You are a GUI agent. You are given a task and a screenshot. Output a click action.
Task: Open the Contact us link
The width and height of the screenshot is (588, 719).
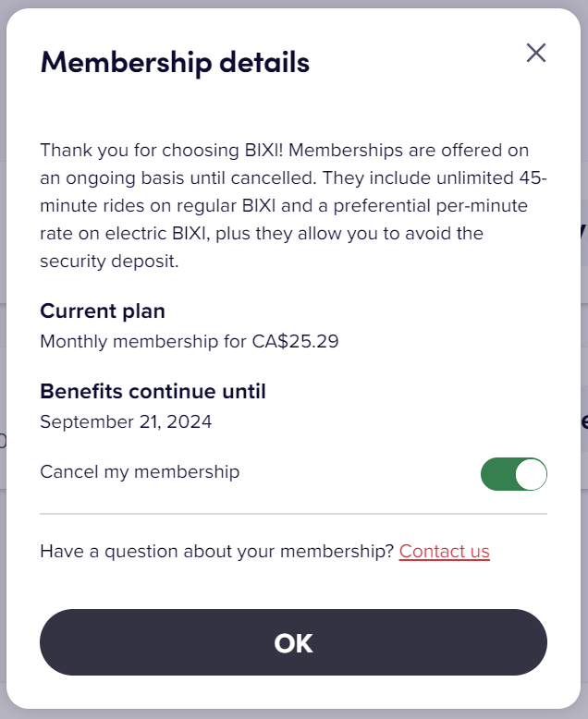click(444, 552)
